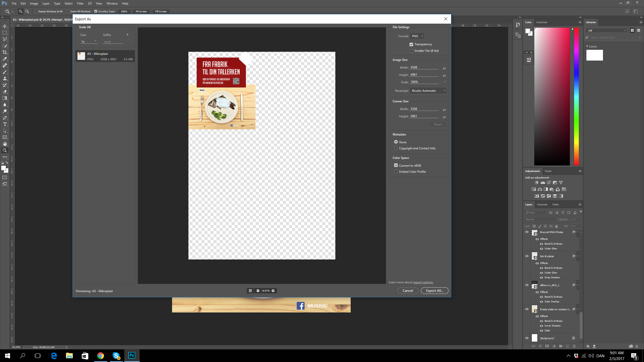The width and height of the screenshot is (644, 362).
Task: Switch to the Styles tab
Action: tap(548, 171)
